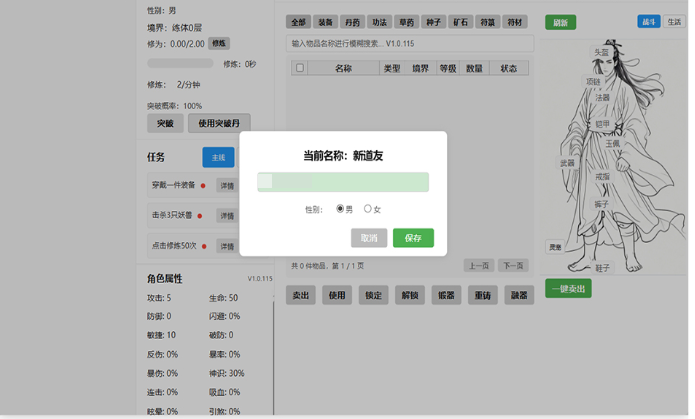Select the 鞋子 shoes equipment slot
The width and height of the screenshot is (695, 419).
click(x=602, y=268)
